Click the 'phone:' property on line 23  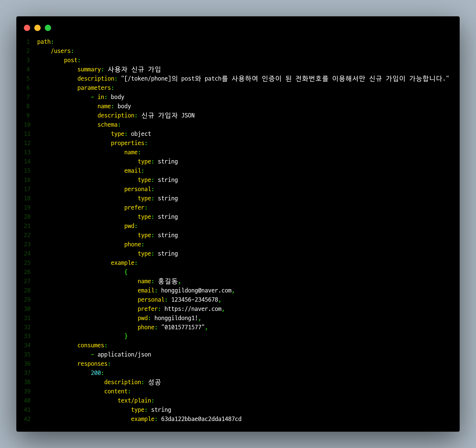click(134, 245)
